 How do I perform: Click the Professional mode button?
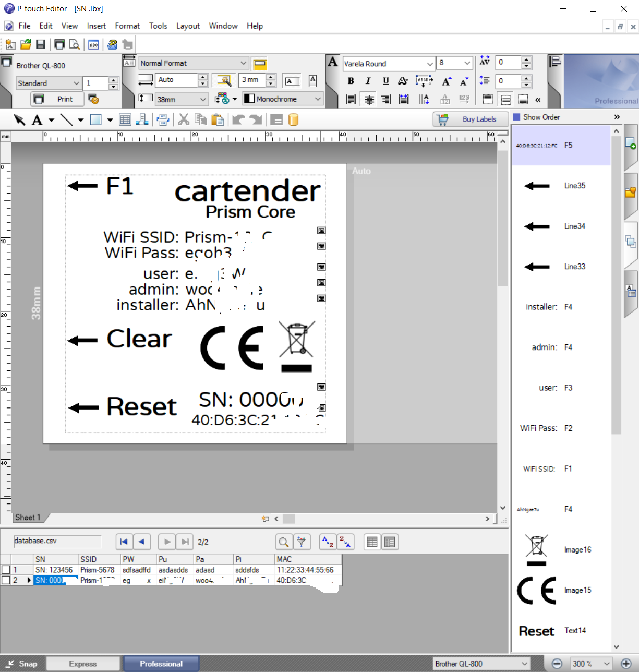[x=161, y=664]
